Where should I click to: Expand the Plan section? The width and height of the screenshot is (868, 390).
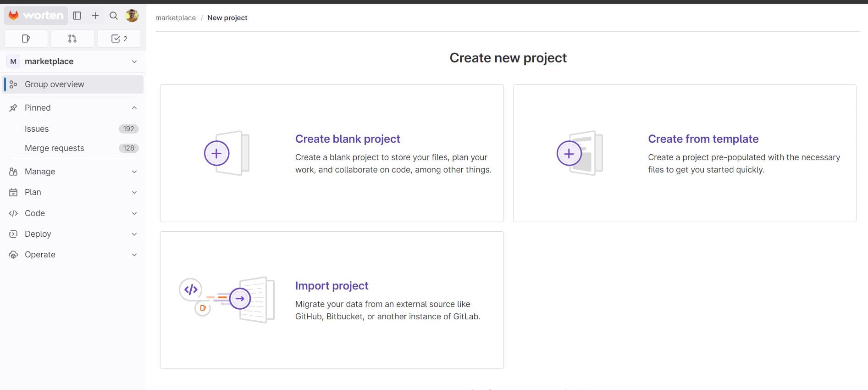(73, 192)
